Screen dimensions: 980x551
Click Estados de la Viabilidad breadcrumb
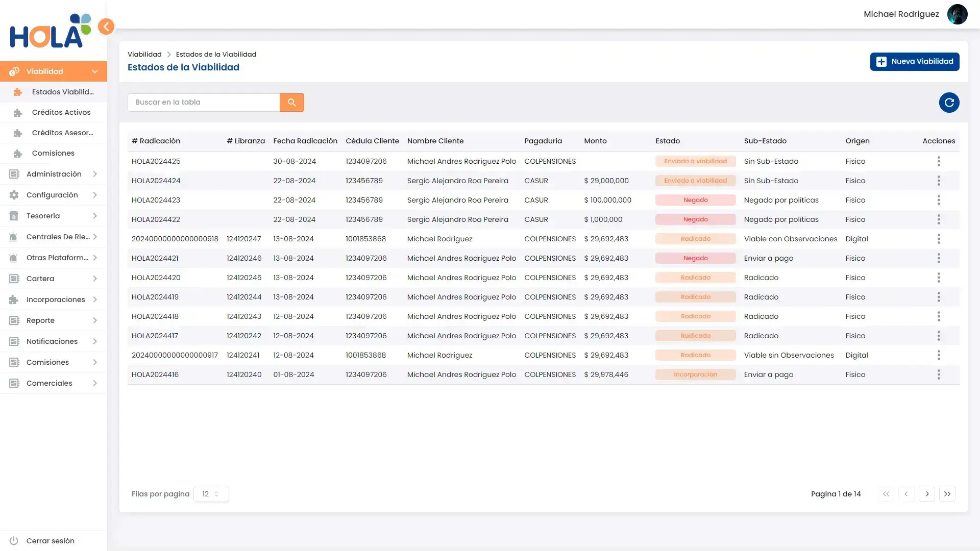tap(216, 54)
